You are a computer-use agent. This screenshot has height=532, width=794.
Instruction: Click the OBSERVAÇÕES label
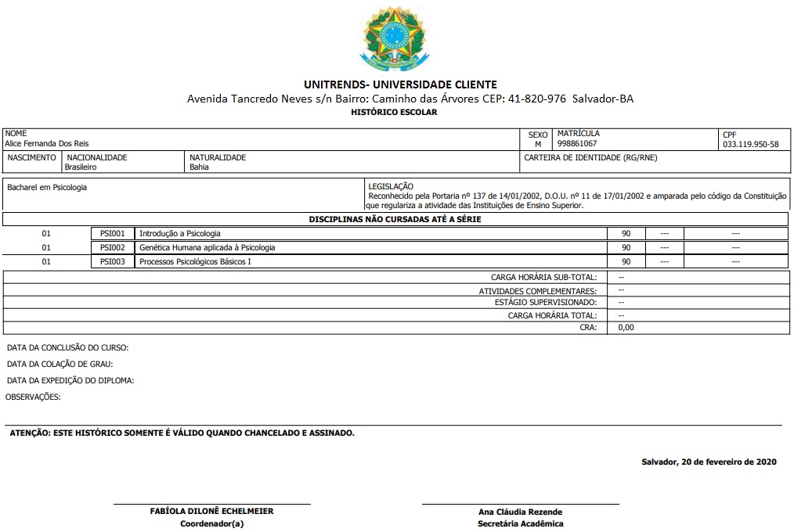(33, 397)
